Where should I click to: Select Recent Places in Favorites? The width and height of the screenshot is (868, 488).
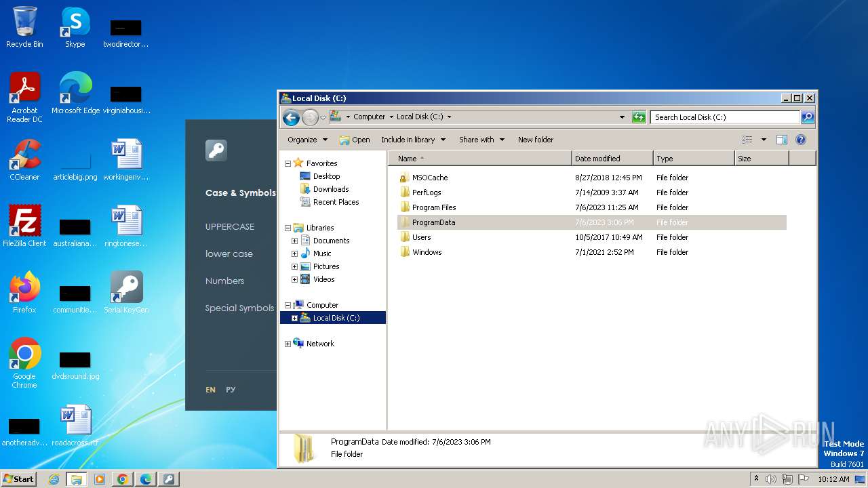tap(336, 202)
